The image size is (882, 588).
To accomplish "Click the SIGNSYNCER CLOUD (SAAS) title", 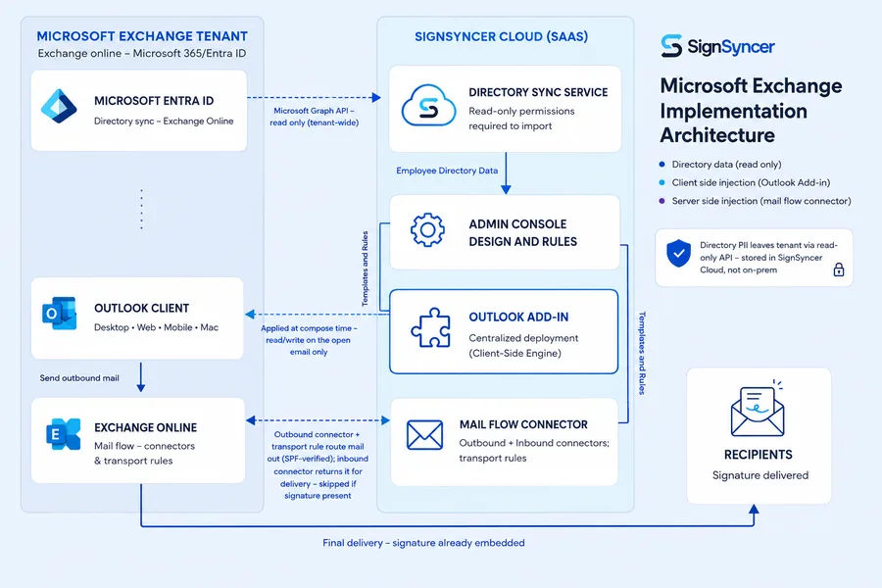I will pyautogui.click(x=501, y=36).
